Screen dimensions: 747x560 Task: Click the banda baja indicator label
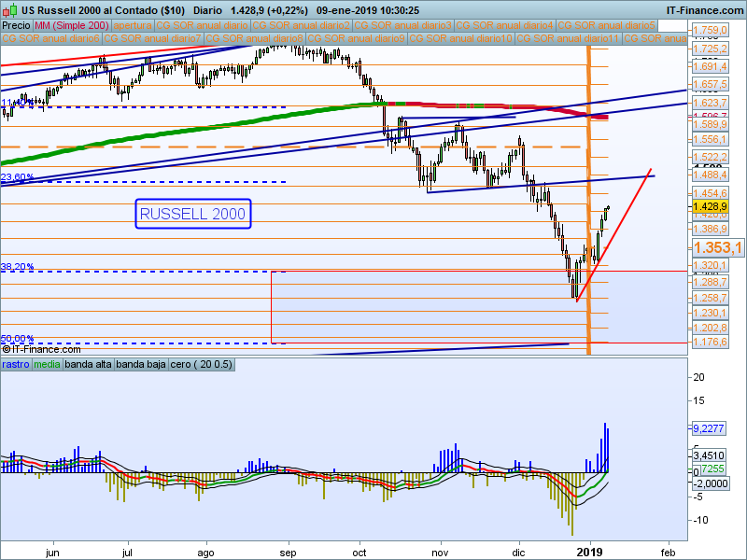pos(141,365)
